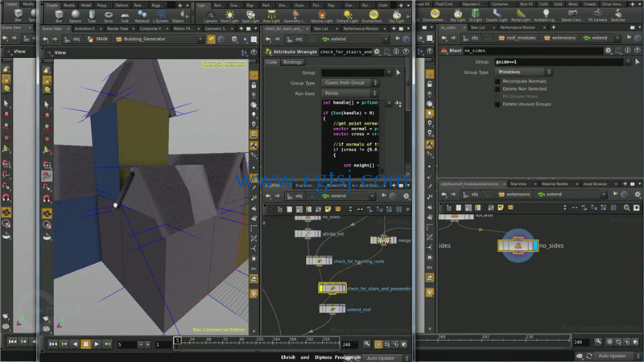Click play forward button
Image resolution: width=644 pixels, height=362 pixels.
point(97,344)
